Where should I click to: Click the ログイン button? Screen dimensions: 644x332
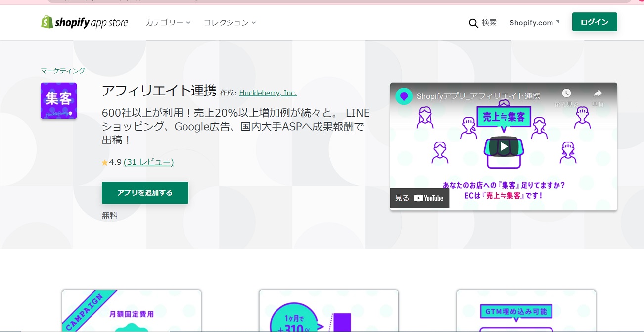point(594,22)
